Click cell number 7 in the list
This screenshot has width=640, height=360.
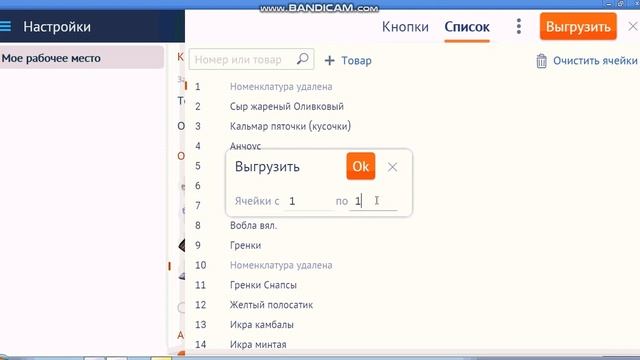point(198,205)
